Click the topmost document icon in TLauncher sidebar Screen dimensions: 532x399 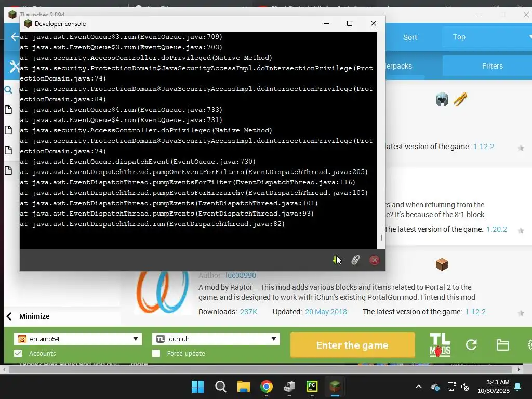(x=8, y=110)
